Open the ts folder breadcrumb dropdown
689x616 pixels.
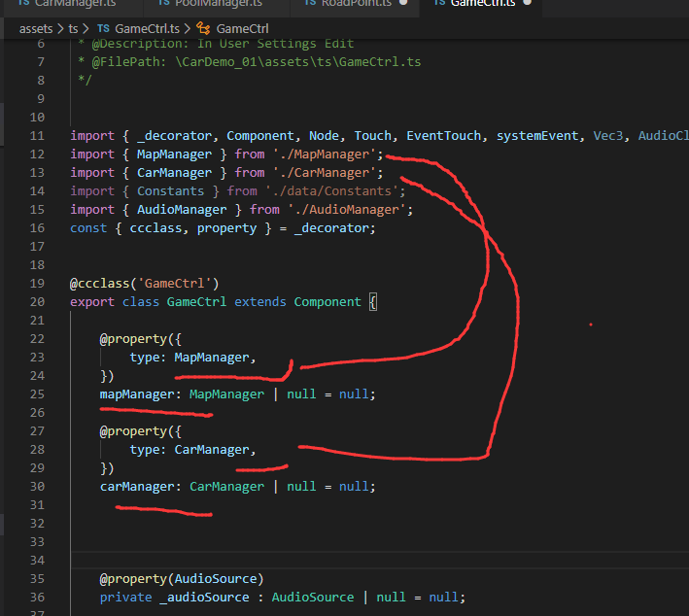tap(73, 28)
